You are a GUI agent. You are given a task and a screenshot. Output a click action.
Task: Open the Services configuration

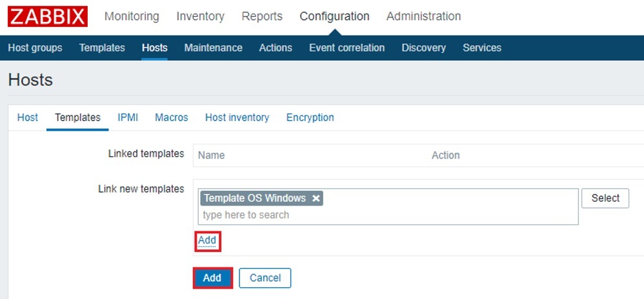pyautogui.click(x=482, y=48)
